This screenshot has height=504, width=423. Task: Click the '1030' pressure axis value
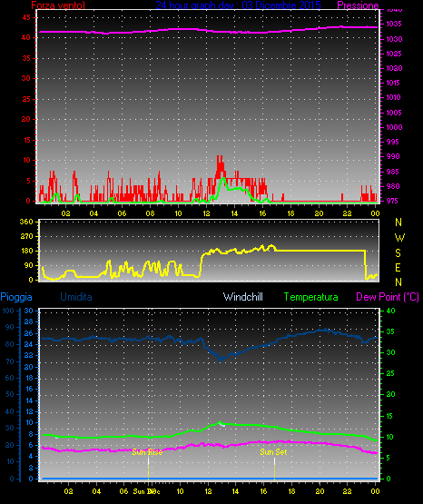pyautogui.click(x=394, y=39)
